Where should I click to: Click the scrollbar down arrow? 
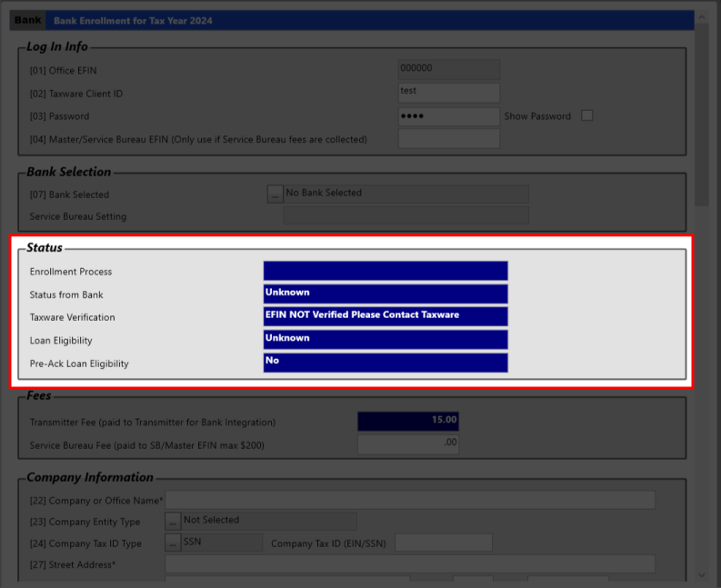point(702,574)
